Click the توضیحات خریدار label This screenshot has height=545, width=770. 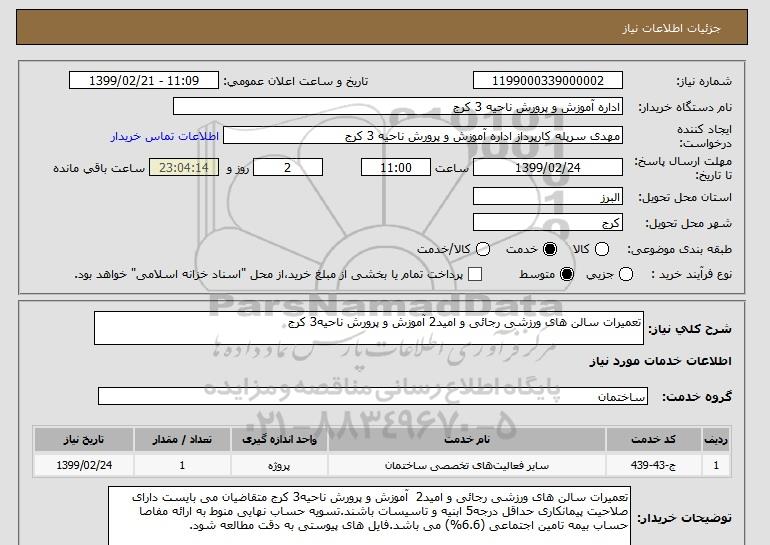pyautogui.click(x=685, y=518)
